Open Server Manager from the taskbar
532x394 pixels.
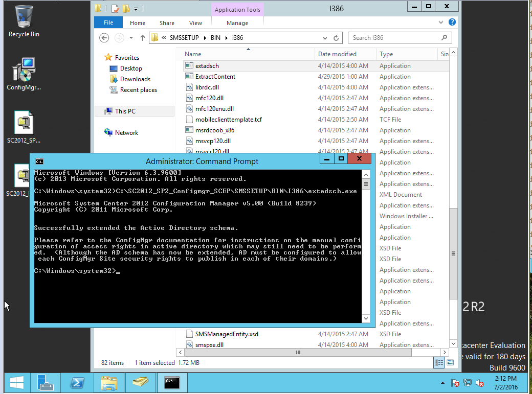pos(46,383)
